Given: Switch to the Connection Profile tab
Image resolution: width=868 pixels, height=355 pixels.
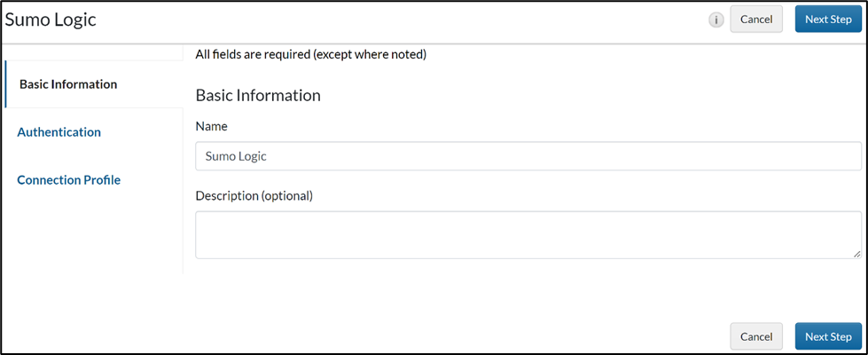Looking at the screenshot, I should tap(68, 180).
